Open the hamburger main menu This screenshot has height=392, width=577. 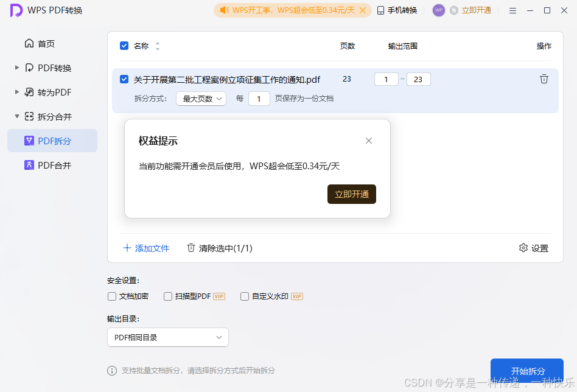click(512, 11)
